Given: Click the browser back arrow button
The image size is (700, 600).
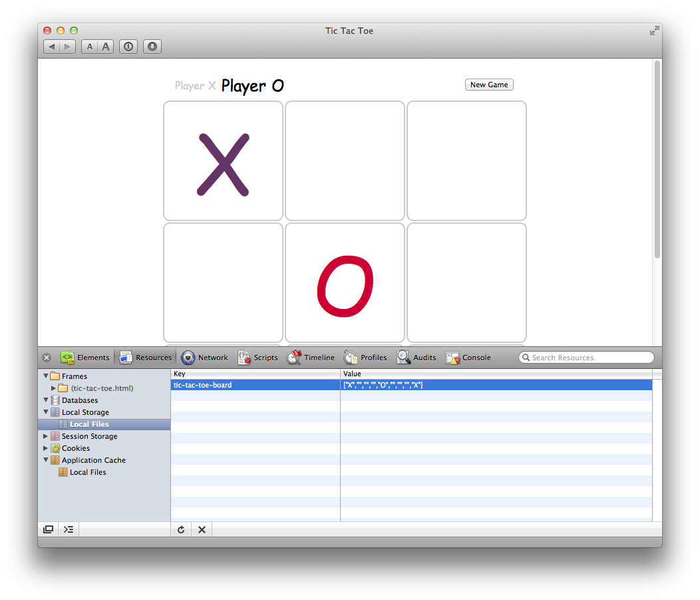Looking at the screenshot, I should 52,47.
